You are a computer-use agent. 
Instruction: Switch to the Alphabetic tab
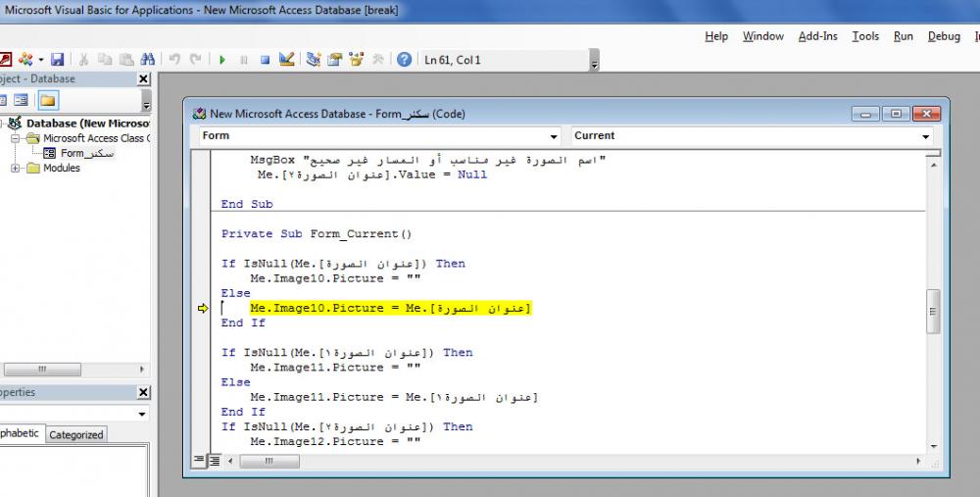click(20, 433)
